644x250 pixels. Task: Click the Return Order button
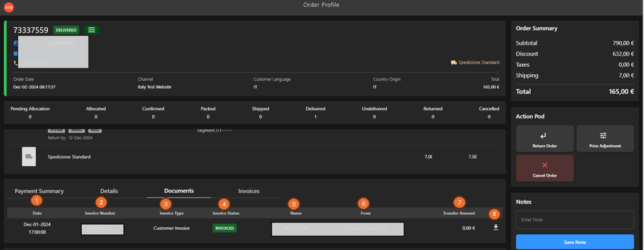click(545, 139)
